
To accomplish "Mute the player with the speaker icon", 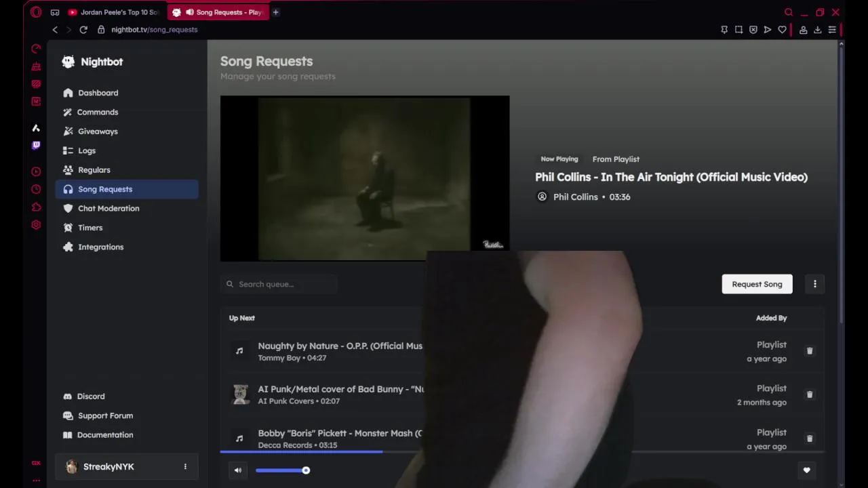I will (238, 470).
